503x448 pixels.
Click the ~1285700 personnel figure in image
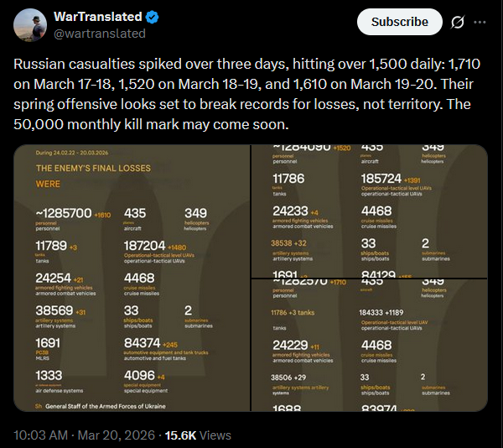pos(64,213)
